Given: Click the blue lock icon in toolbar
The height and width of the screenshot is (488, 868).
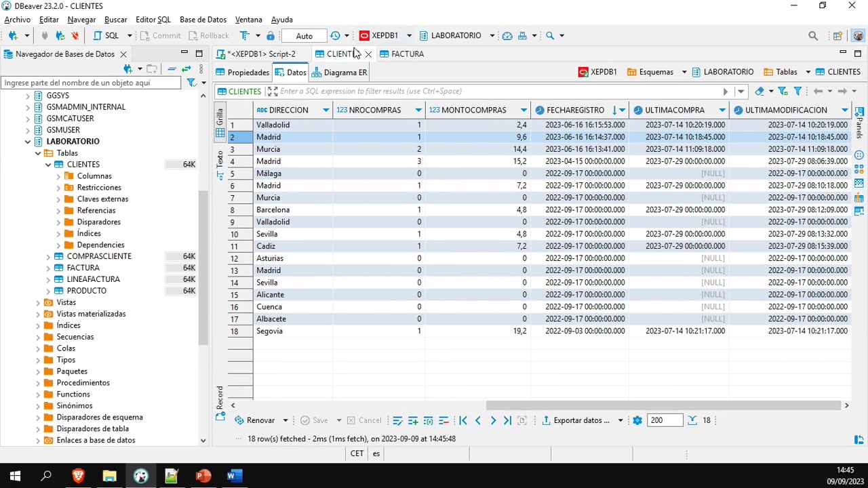Looking at the screenshot, I should [x=271, y=36].
